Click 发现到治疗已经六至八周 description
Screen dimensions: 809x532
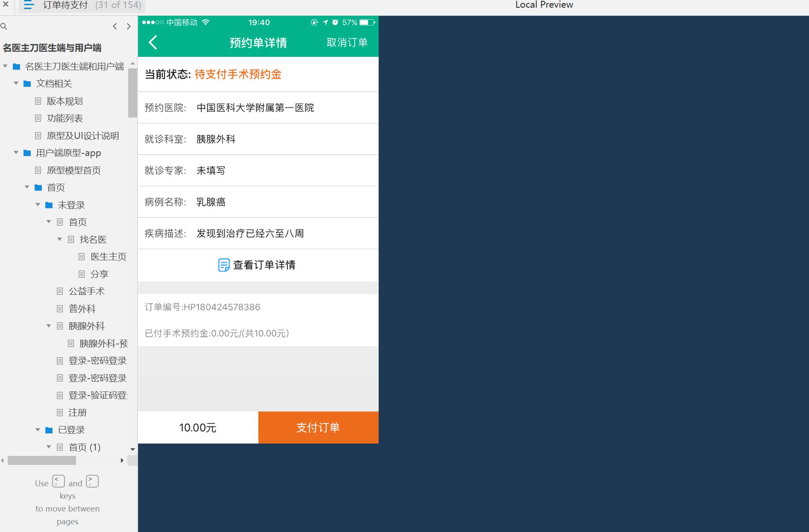click(x=250, y=233)
